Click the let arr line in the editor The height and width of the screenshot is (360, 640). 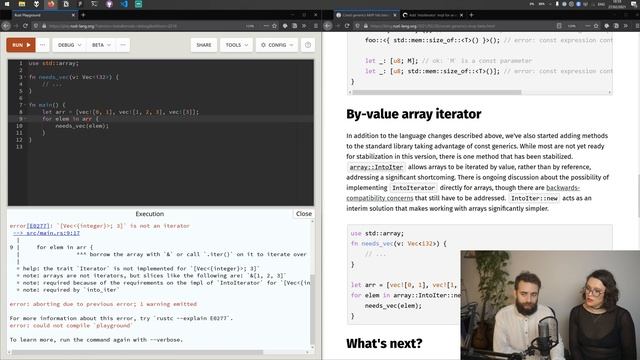(120, 112)
